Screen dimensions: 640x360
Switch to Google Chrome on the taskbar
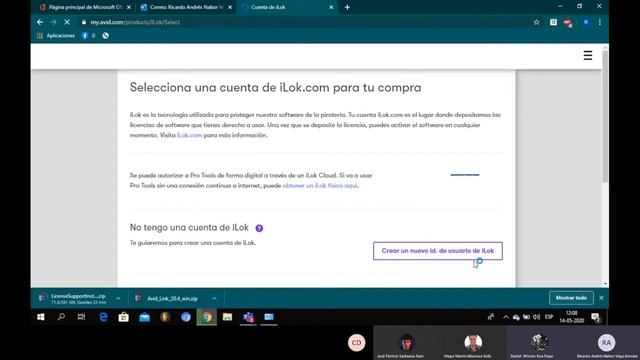(x=207, y=317)
